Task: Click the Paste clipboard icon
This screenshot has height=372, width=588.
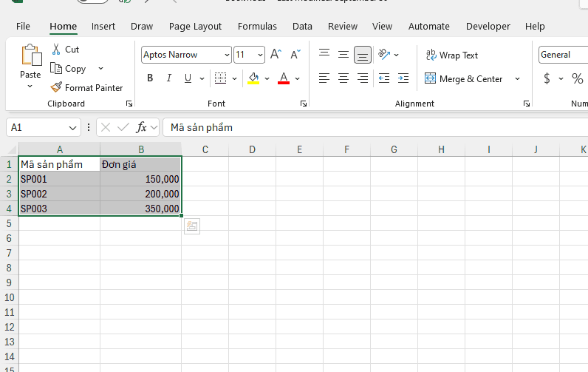Action: 31,55
